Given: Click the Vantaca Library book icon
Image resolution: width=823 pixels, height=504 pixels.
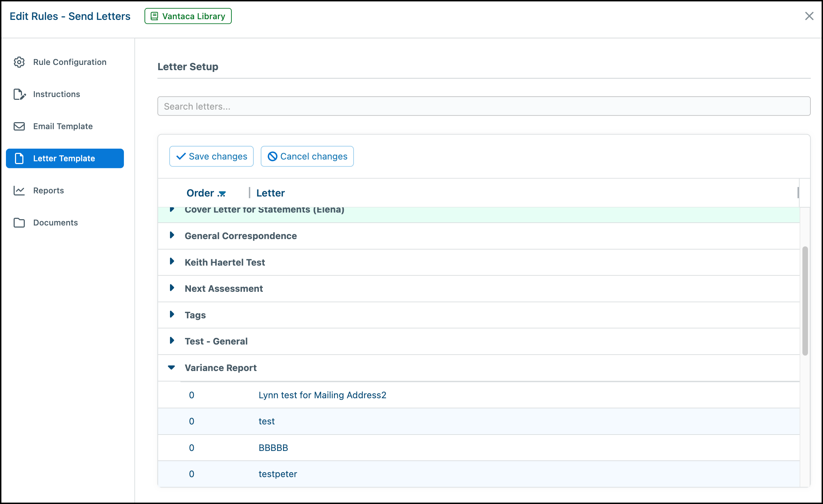Looking at the screenshot, I should pyautogui.click(x=154, y=16).
